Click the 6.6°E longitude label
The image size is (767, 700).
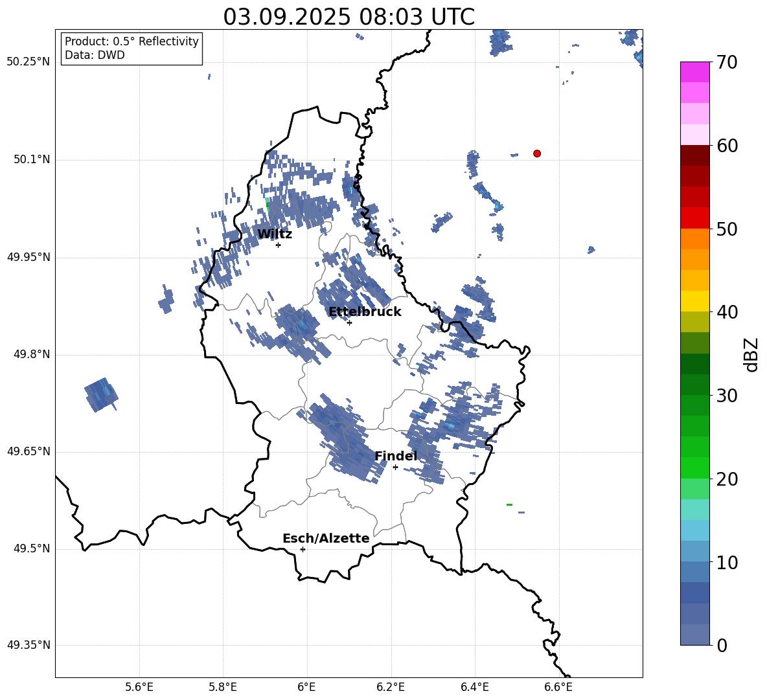point(558,687)
